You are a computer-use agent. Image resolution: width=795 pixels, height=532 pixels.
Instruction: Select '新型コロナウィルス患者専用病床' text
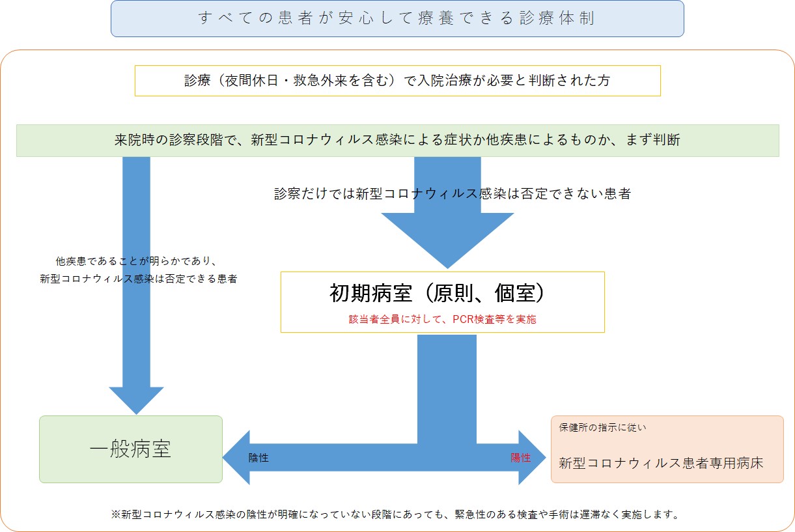tap(661, 463)
